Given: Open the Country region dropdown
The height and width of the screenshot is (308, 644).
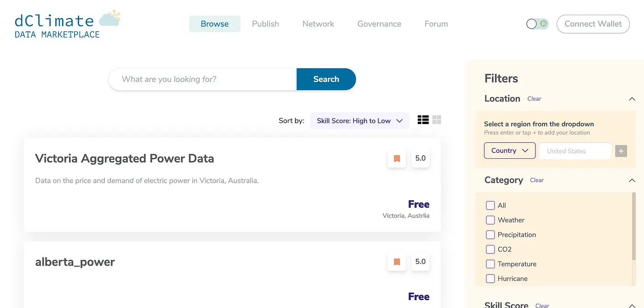Looking at the screenshot, I should pos(510,151).
